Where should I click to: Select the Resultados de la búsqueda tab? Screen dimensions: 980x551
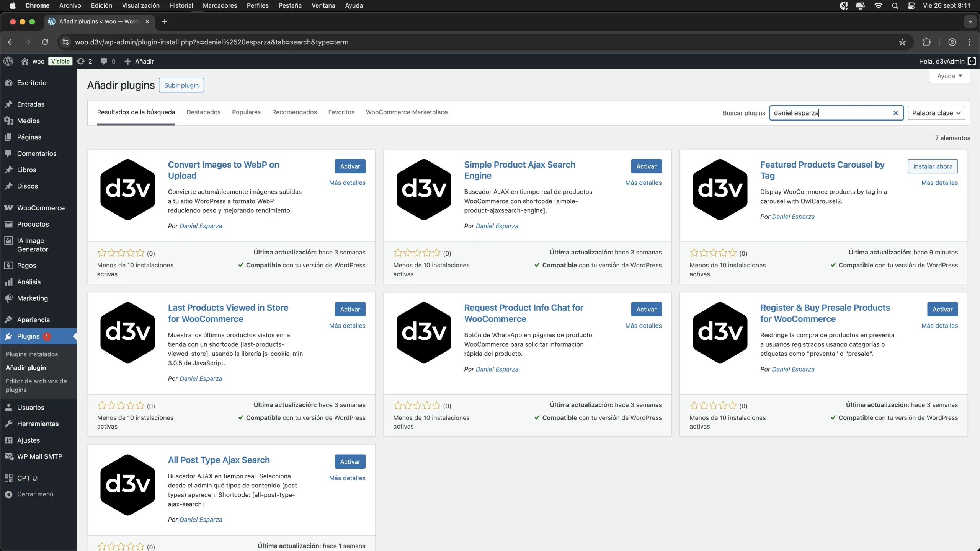click(136, 112)
